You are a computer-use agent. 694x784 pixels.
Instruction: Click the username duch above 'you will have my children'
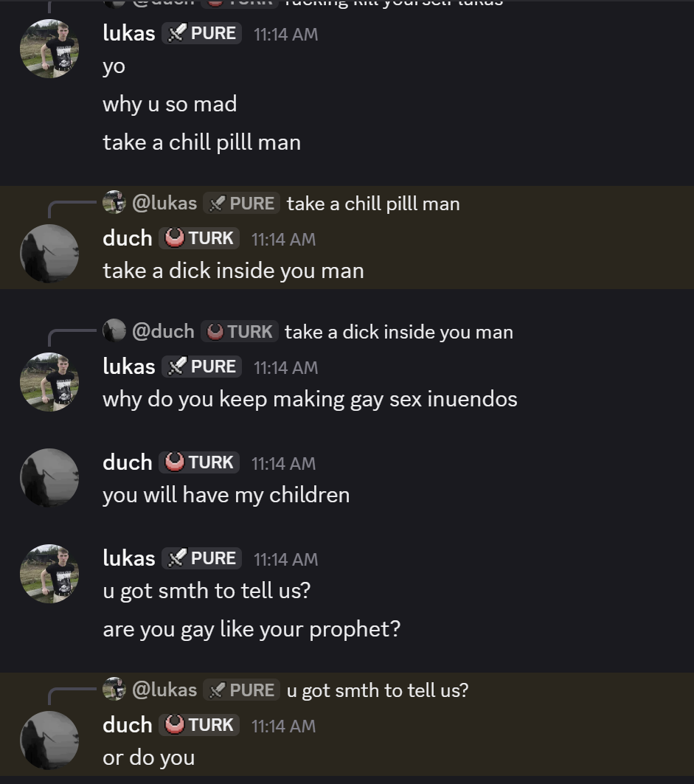[127, 463]
